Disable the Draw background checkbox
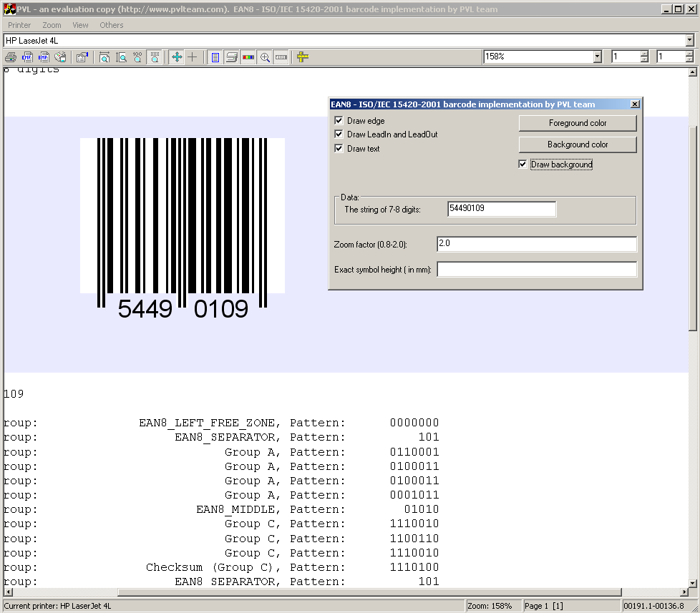 pos(522,165)
